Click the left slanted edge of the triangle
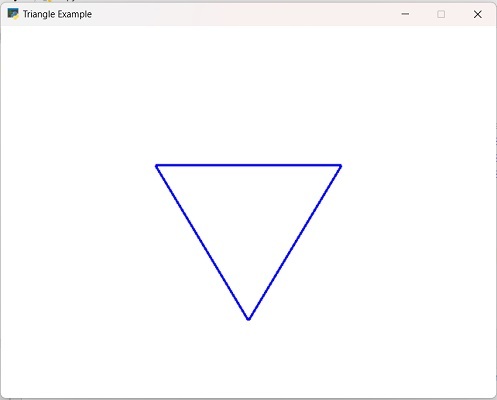This screenshot has height=400, width=497. pyautogui.click(x=202, y=242)
